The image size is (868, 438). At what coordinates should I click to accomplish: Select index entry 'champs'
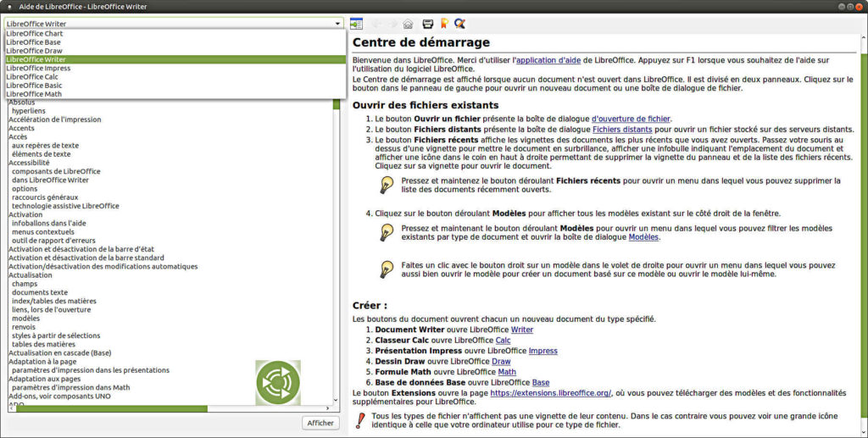(x=25, y=284)
